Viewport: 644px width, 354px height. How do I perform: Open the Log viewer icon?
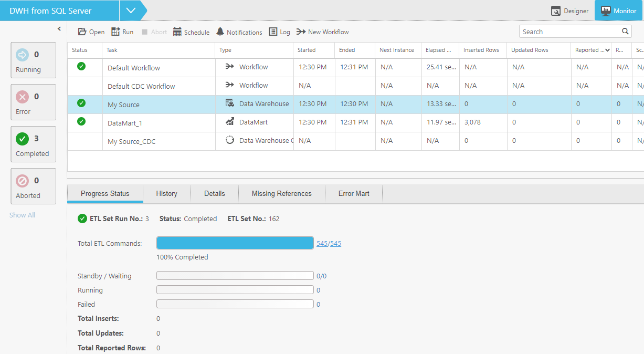click(273, 32)
